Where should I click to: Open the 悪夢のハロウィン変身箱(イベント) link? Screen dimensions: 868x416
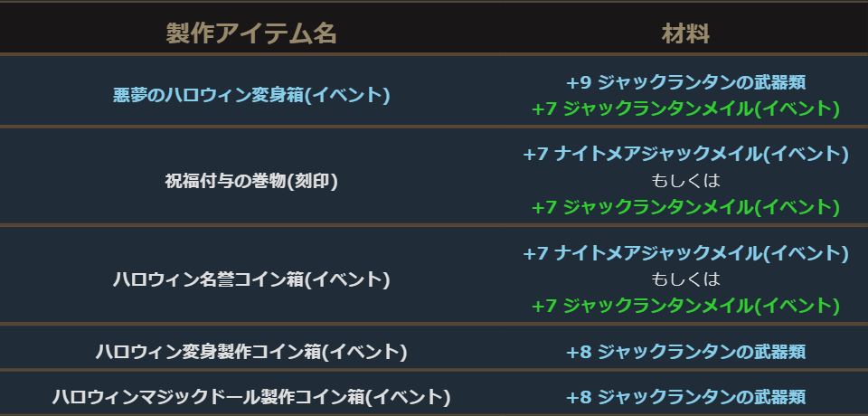click(251, 95)
